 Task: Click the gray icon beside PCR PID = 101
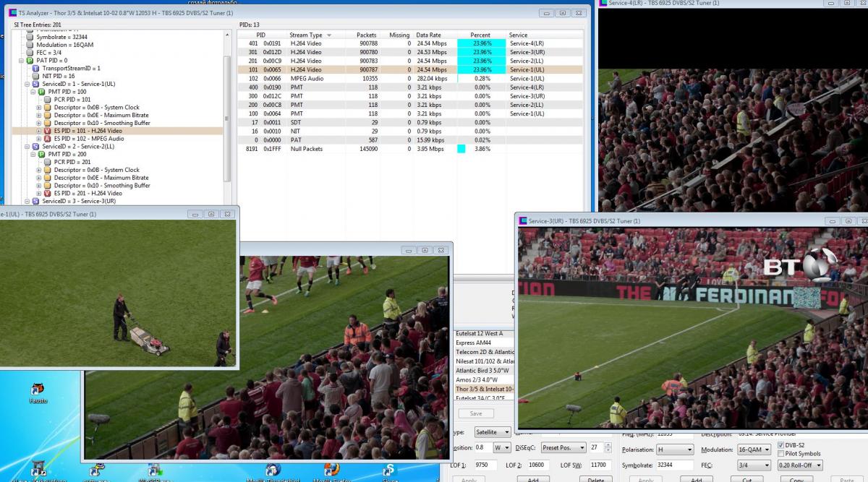(x=47, y=100)
